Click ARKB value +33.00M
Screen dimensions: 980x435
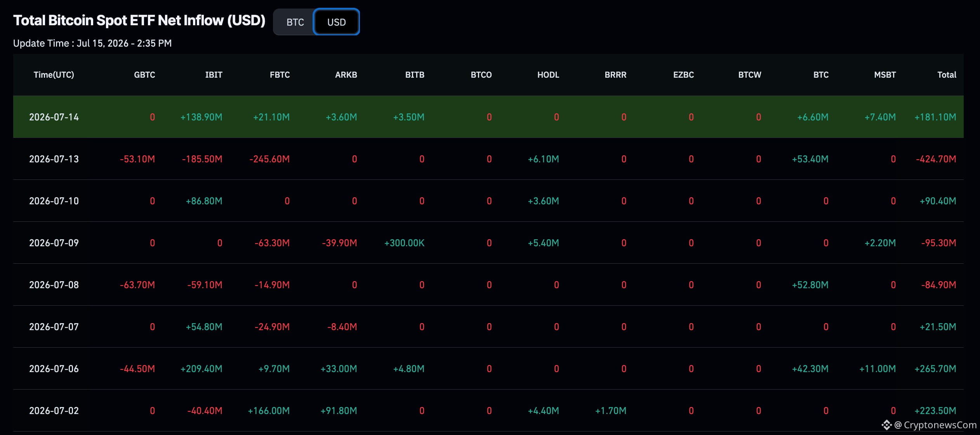339,369
